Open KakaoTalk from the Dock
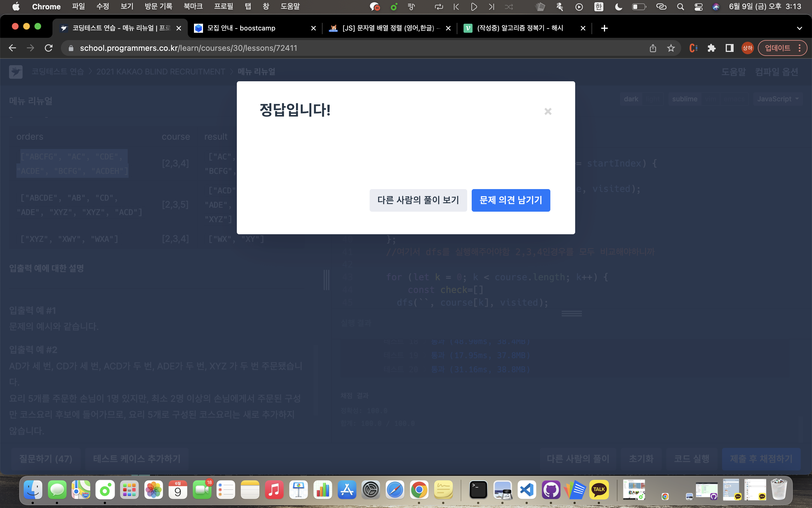Viewport: 812px width, 508px height. pos(599,490)
